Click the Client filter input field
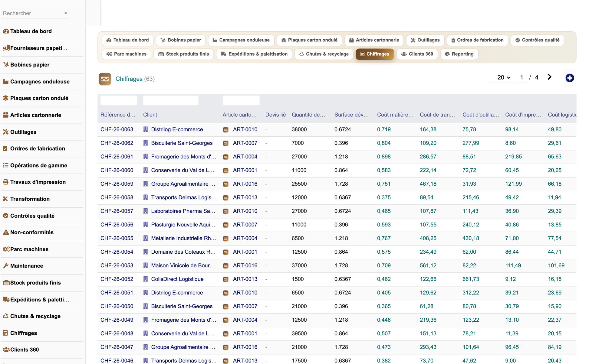589x364 pixels. [171, 101]
